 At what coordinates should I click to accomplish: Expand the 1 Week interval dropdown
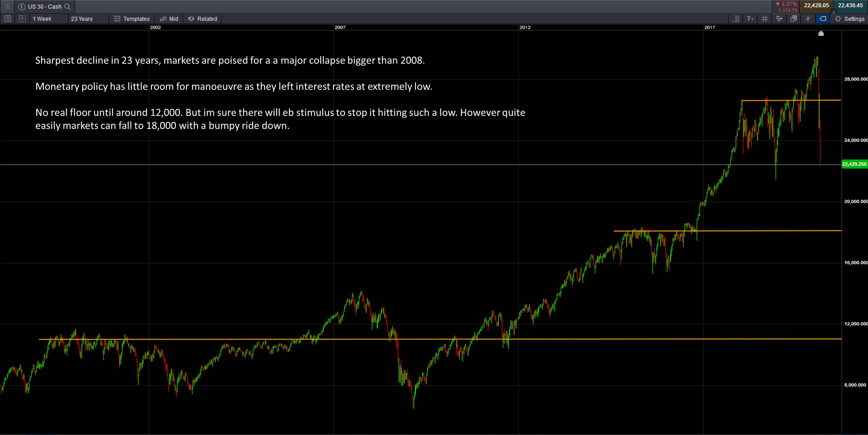point(42,19)
